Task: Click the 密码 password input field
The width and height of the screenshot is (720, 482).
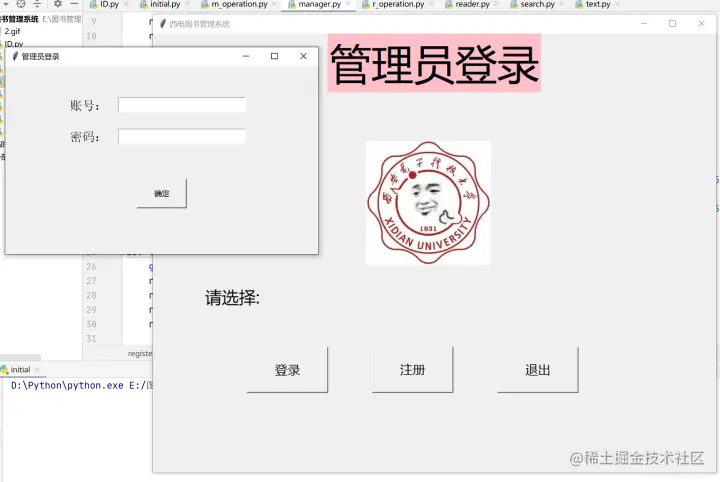Action: (x=181, y=136)
